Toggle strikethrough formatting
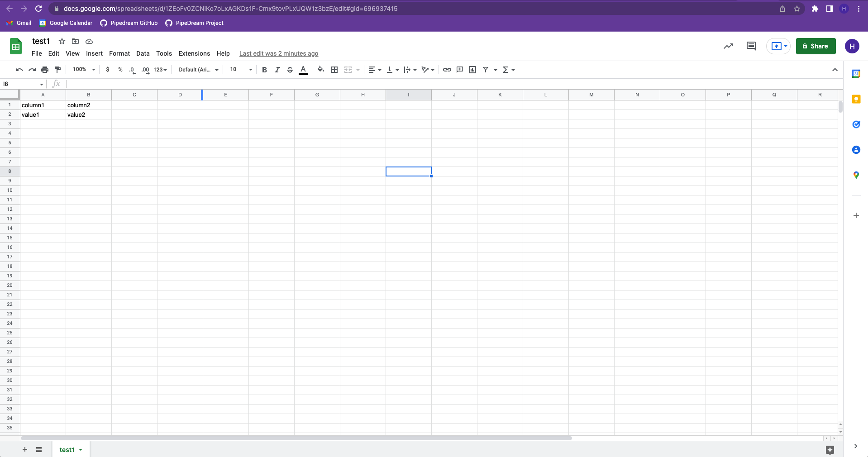This screenshot has width=868, height=457. pyautogui.click(x=290, y=70)
